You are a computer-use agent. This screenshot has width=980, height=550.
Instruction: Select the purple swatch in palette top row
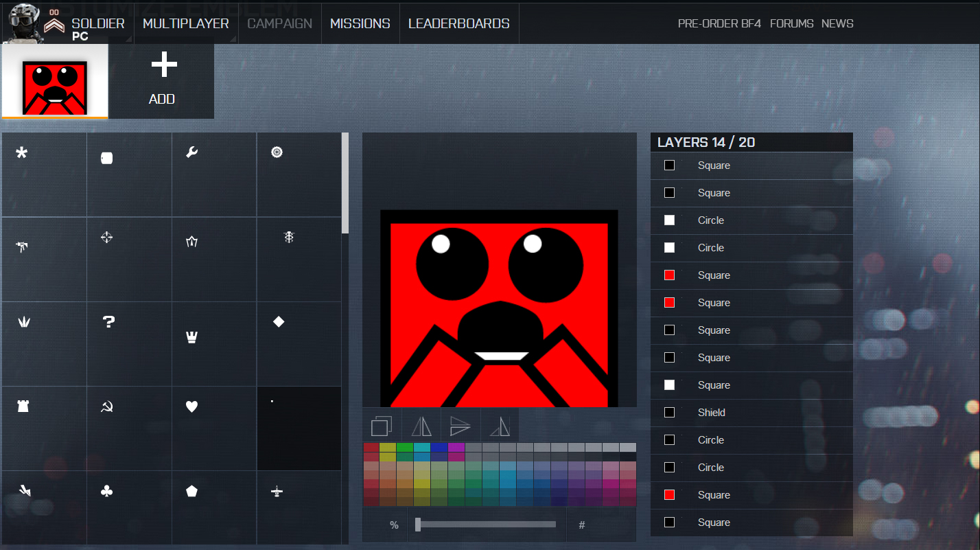point(456,448)
